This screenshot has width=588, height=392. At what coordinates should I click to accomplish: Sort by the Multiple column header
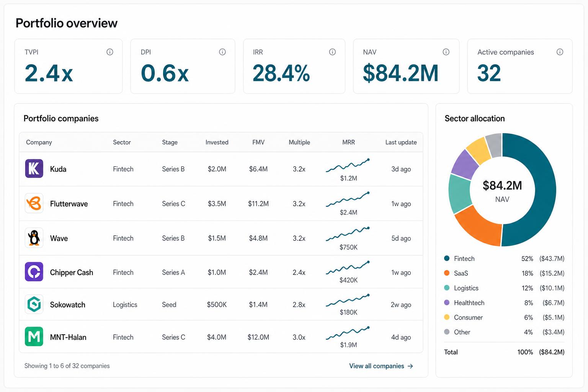299,142
